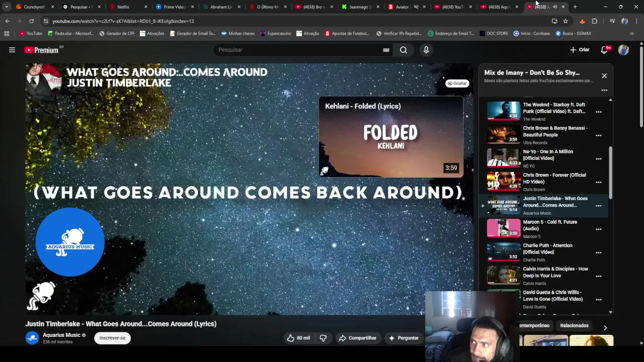Open a new browser tab
Viewport: 644px width, 362px height.
tap(575, 7)
